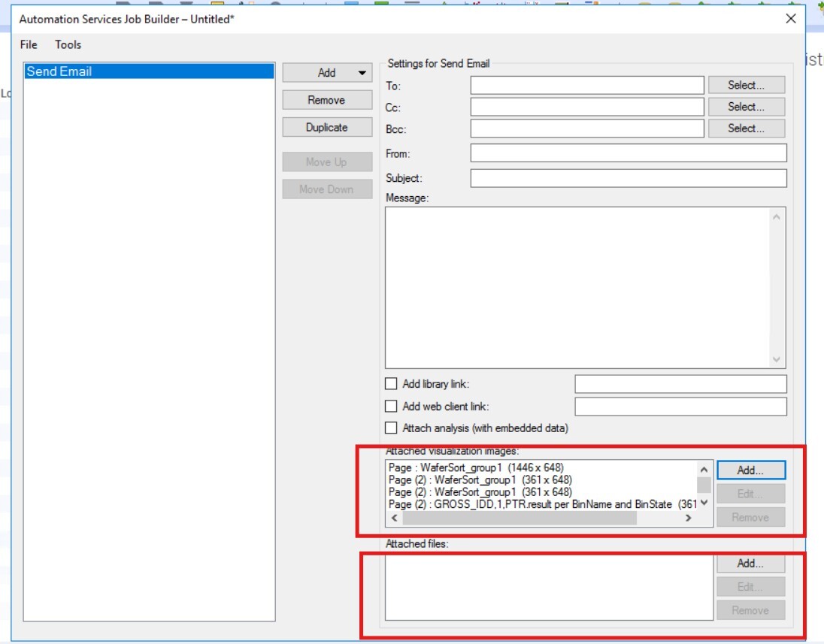Select Page : WaferSort_group1 (1446 x 648) entry
Screen dimensions: 824x644
pos(476,467)
